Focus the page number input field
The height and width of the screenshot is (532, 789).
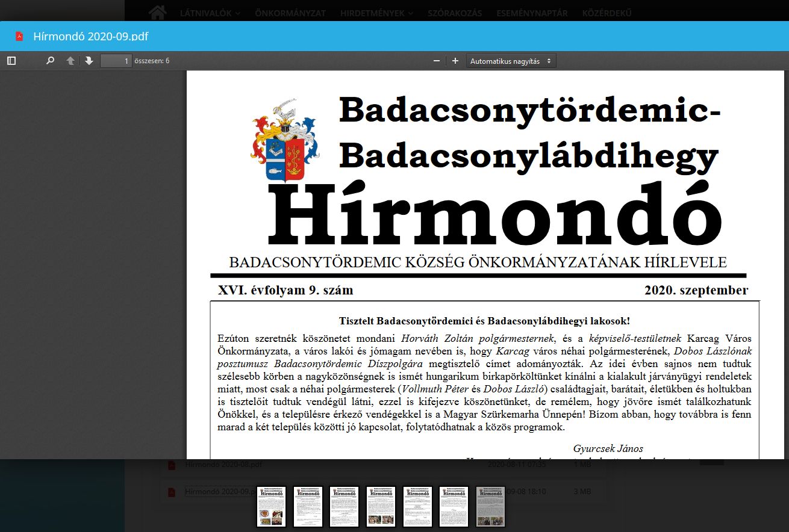click(116, 61)
